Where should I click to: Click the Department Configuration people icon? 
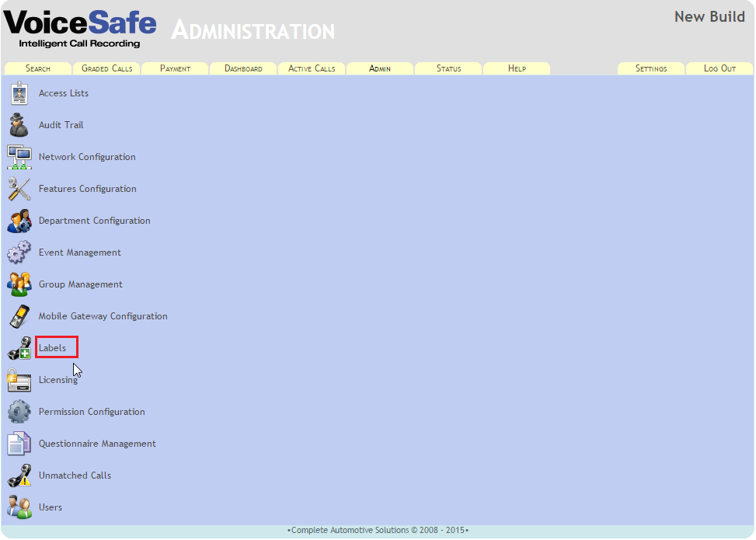pos(19,221)
